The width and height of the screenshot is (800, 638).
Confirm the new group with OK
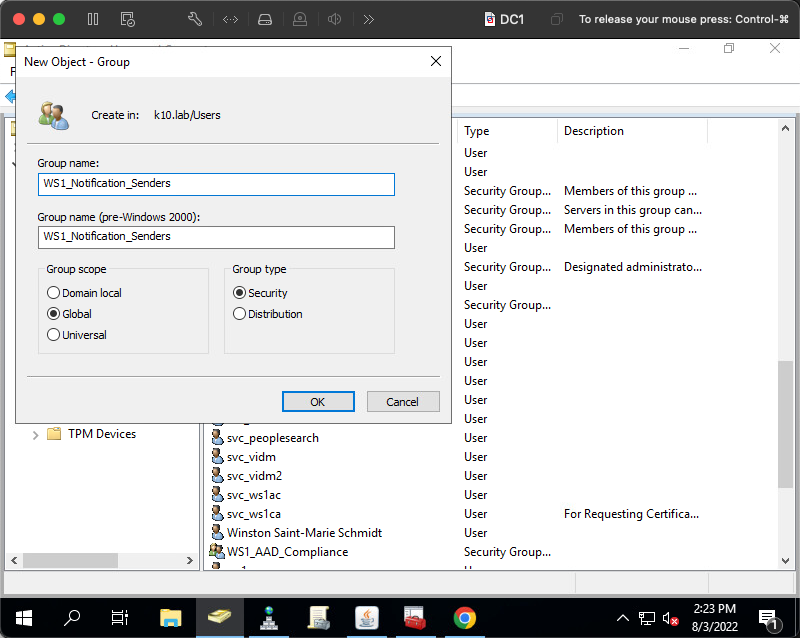[x=318, y=402]
